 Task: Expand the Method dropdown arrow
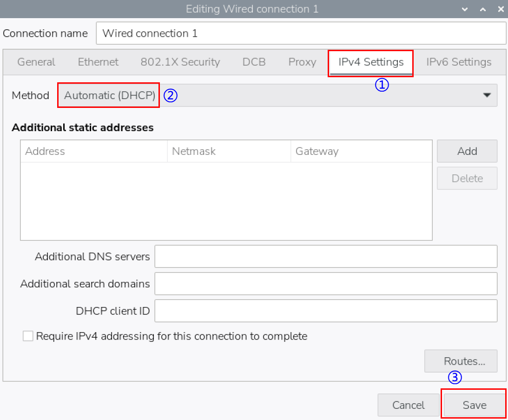[x=487, y=95]
